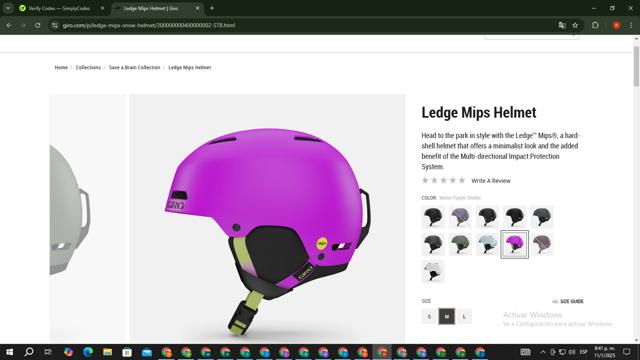The image size is (640, 360).
Task: Close the Verify Codes SimplyCodes tab
Action: [102, 8]
